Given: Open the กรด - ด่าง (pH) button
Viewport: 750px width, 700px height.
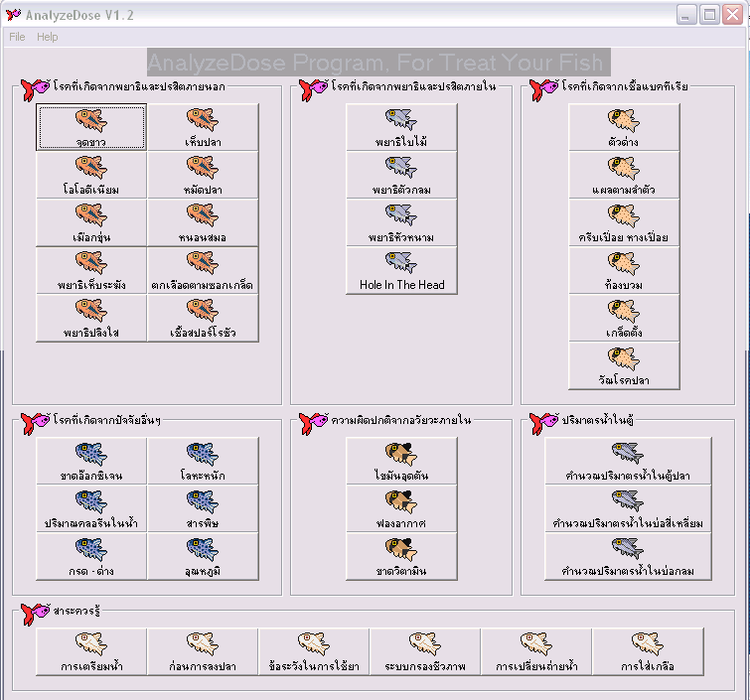Looking at the screenshot, I should point(91,556).
